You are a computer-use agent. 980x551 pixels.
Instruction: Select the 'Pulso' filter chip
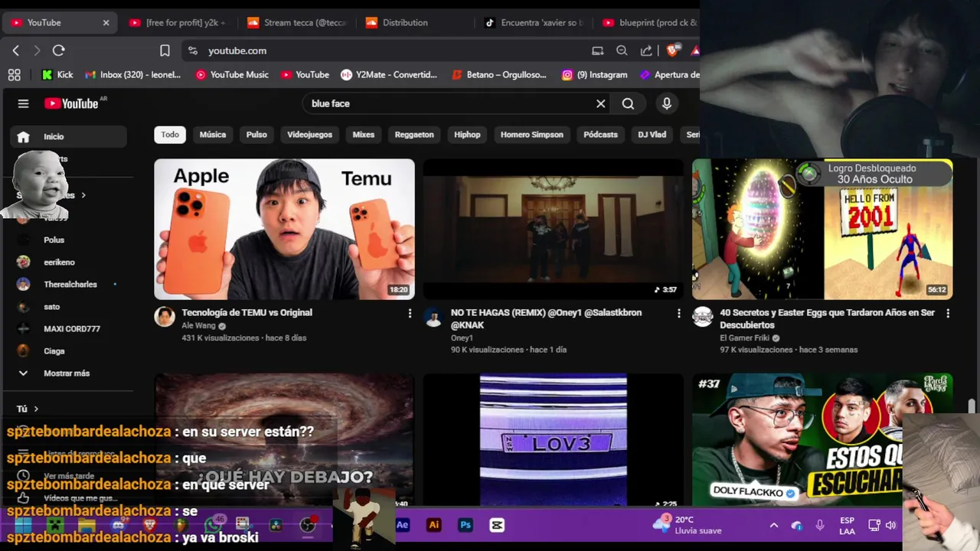[x=256, y=135]
